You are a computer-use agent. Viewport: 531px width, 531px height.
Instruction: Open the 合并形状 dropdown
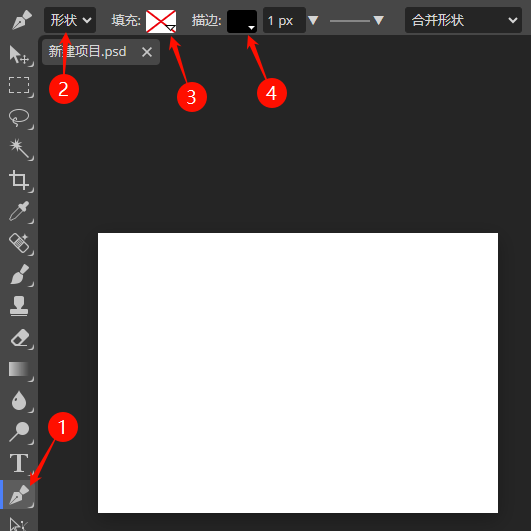[x=463, y=20]
